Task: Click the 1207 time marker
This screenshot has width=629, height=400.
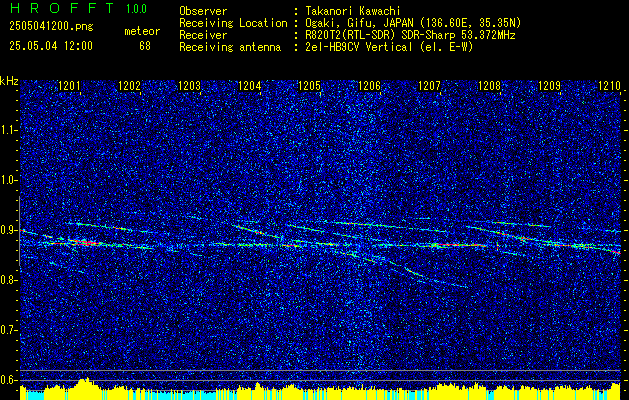Action: [x=429, y=85]
